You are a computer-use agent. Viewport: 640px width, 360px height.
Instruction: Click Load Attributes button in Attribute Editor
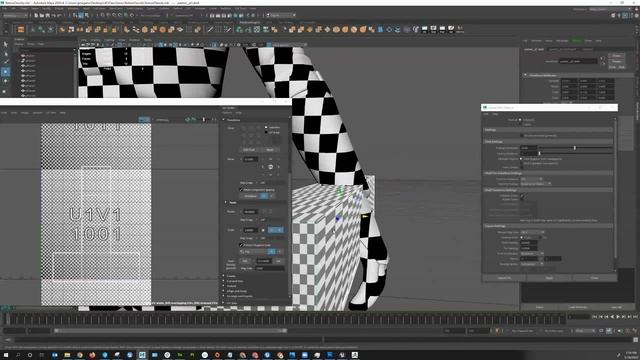(578, 307)
